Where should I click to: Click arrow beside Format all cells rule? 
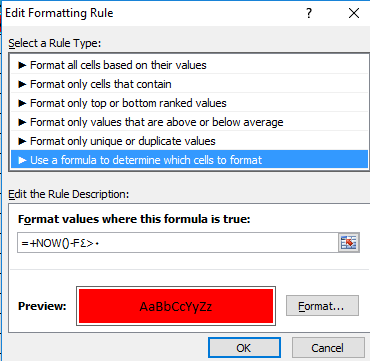pyautogui.click(x=22, y=65)
